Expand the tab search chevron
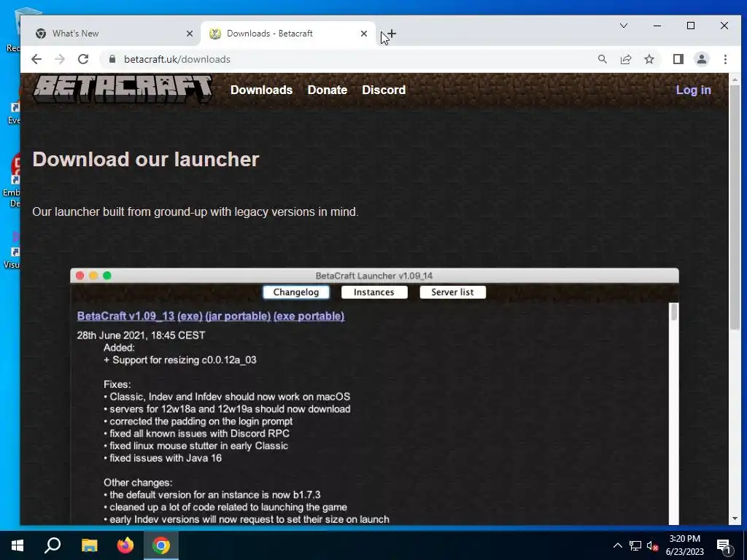This screenshot has height=560, width=747. 623,26
